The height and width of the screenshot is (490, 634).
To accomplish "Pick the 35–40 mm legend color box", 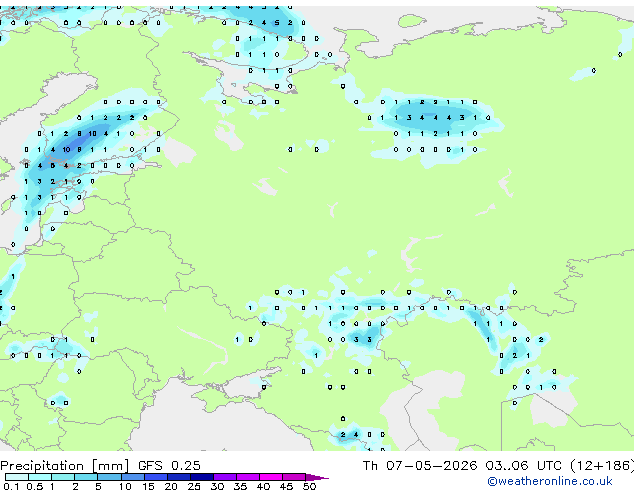I will click(x=248, y=477).
